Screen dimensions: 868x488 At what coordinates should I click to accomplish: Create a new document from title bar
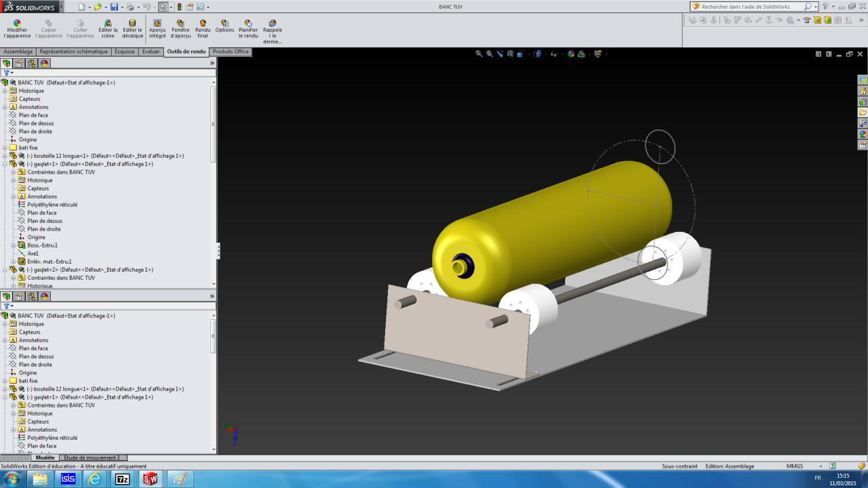click(x=81, y=7)
